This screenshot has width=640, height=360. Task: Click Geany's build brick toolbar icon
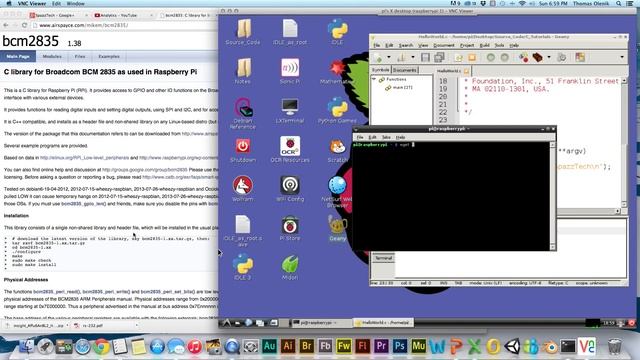[x=538, y=57]
